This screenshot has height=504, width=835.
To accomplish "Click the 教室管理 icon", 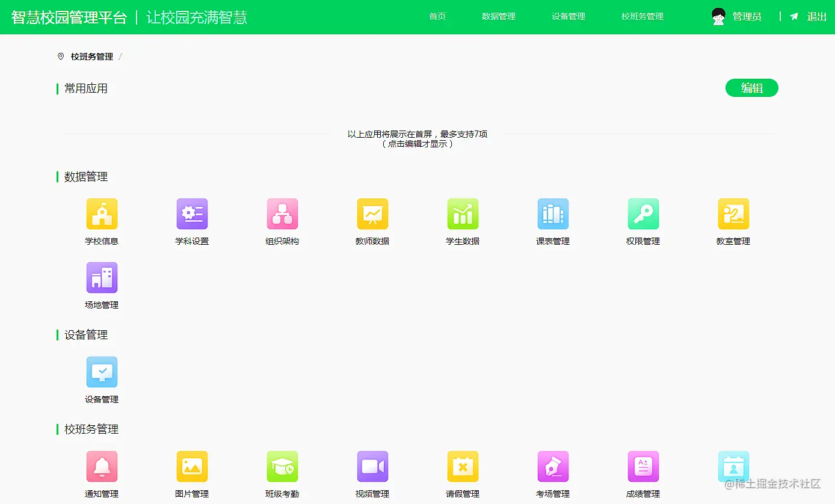I will [733, 214].
